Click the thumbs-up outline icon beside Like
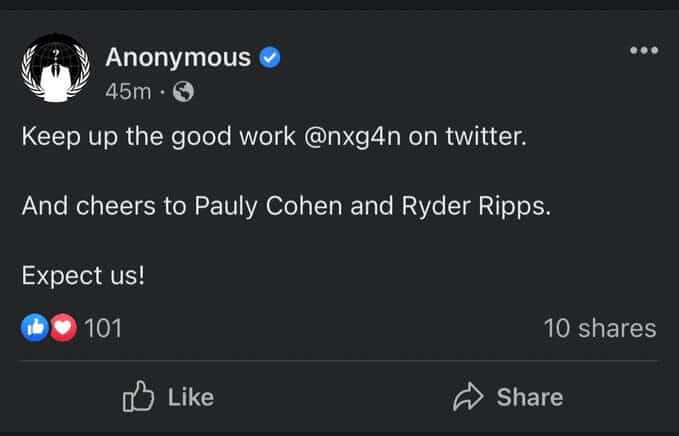679x436 pixels. point(138,396)
